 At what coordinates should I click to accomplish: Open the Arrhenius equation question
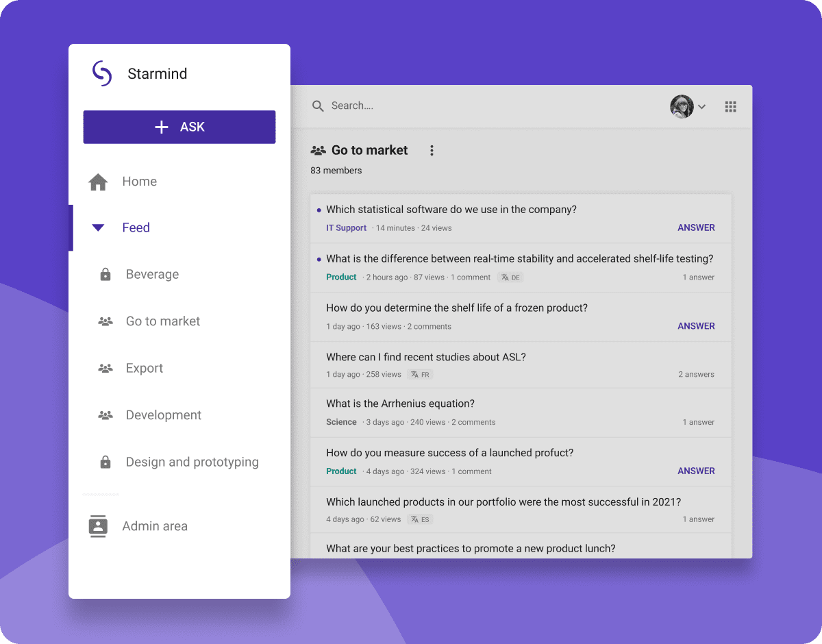pos(400,404)
